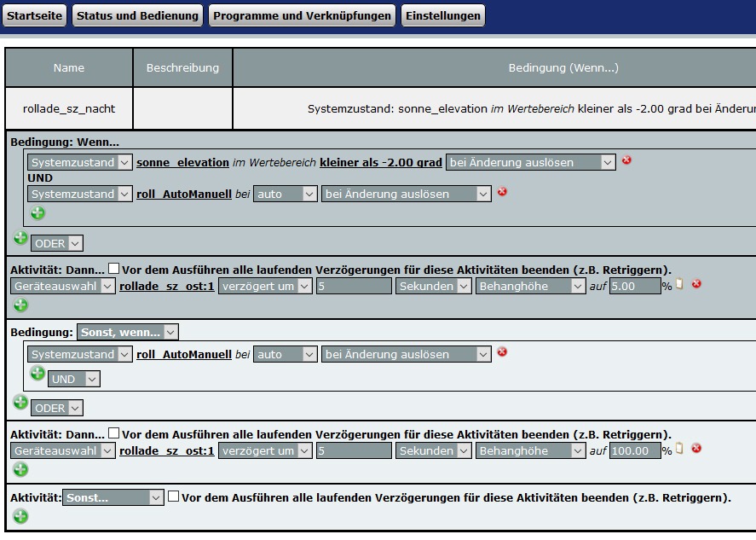
Task: Open Einstellungen menu
Action: click(443, 15)
